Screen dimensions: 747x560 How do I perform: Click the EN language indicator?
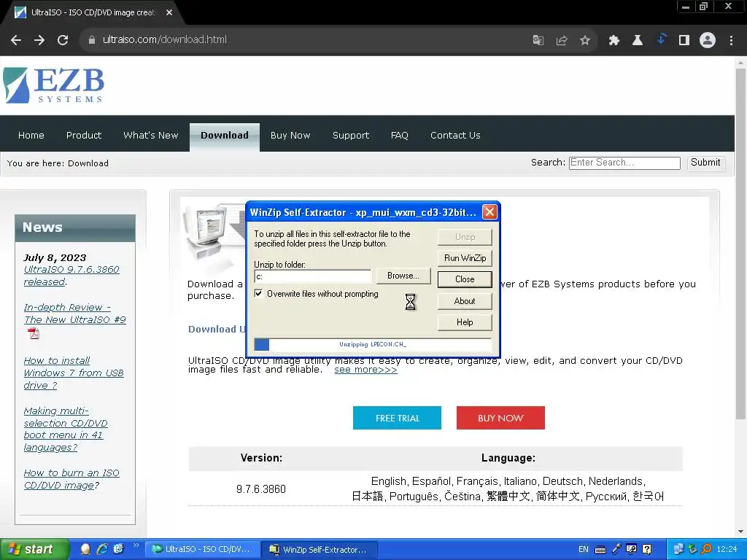pyautogui.click(x=583, y=549)
